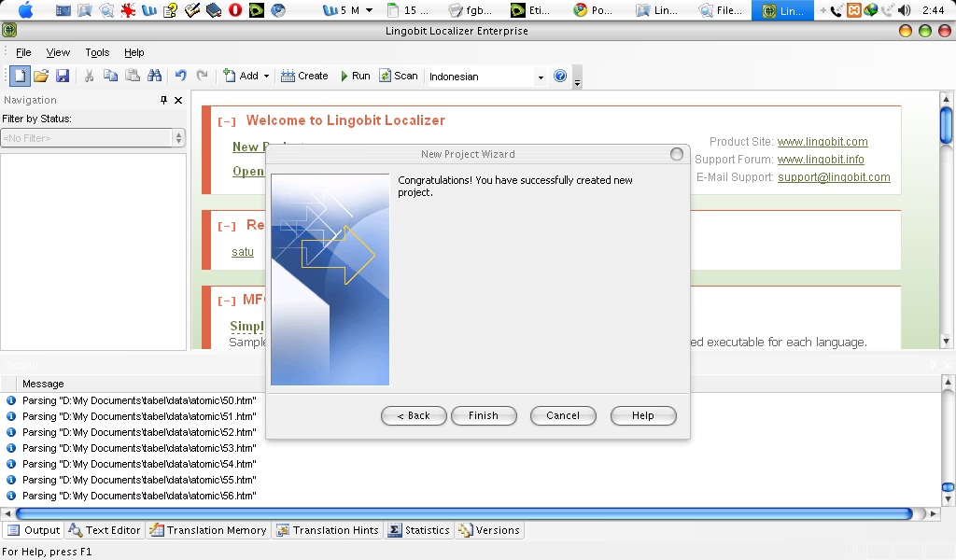Viewport: 956px width, 560px height.
Task: Open the Apple menu
Action: coord(25,10)
